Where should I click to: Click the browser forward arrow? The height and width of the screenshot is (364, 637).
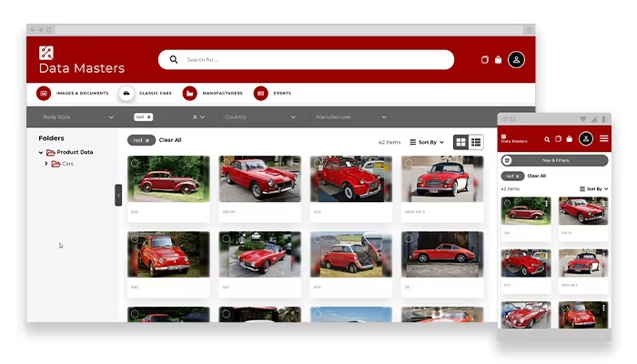(x=41, y=30)
